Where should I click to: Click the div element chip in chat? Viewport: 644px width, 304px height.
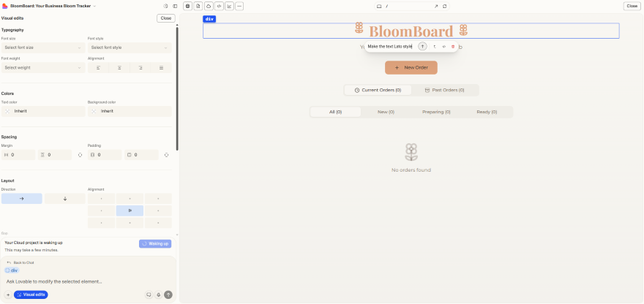(x=12, y=270)
